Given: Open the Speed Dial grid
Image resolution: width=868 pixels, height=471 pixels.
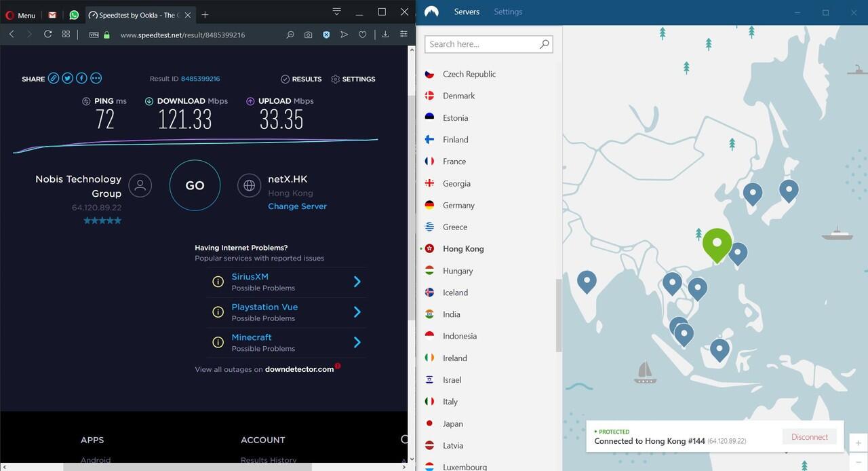Looking at the screenshot, I should point(66,34).
